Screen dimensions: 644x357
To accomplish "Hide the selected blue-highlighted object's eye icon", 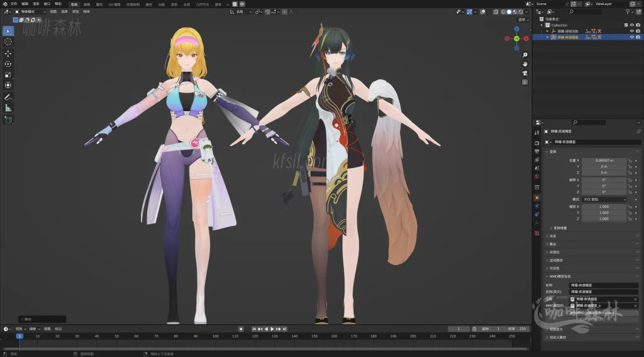I will (632, 37).
